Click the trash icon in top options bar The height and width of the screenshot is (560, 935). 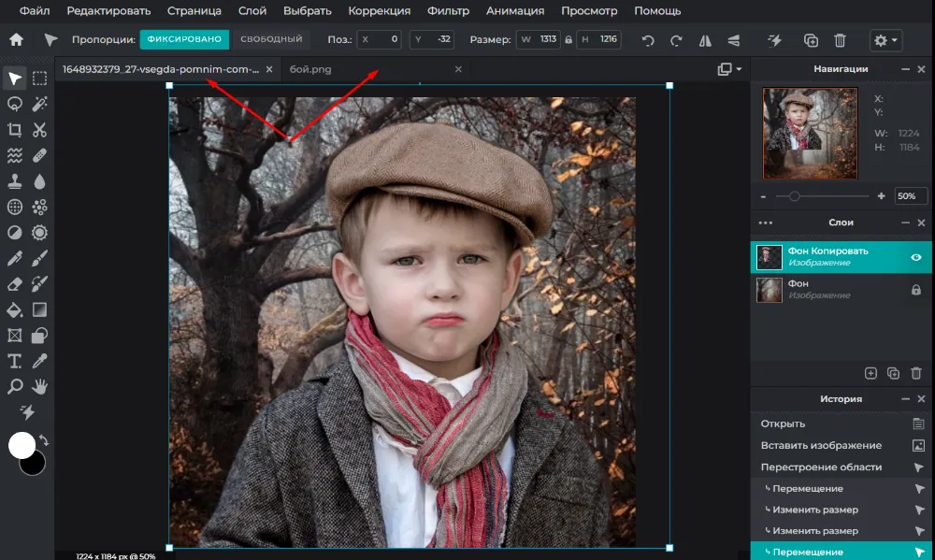tap(840, 40)
